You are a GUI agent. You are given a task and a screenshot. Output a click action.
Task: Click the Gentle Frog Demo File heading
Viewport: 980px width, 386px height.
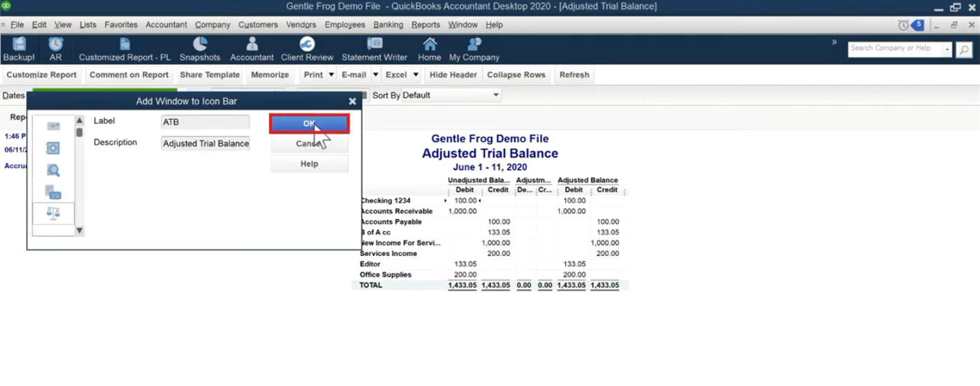click(490, 139)
